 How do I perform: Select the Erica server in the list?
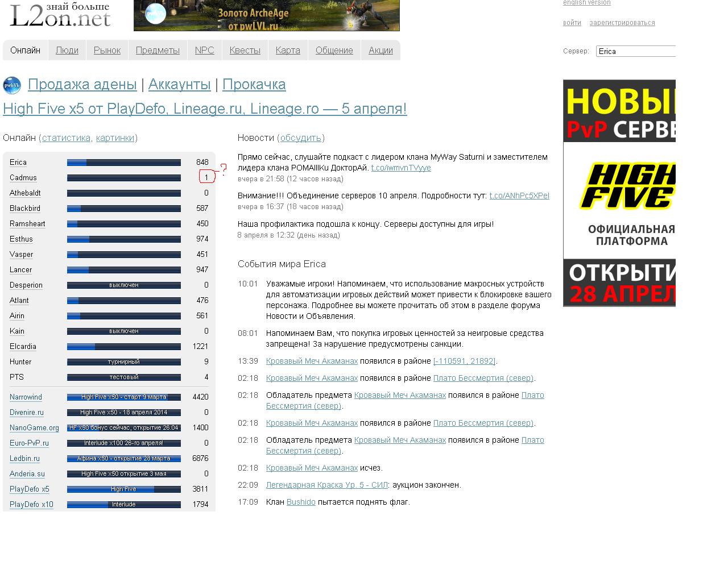(x=18, y=163)
